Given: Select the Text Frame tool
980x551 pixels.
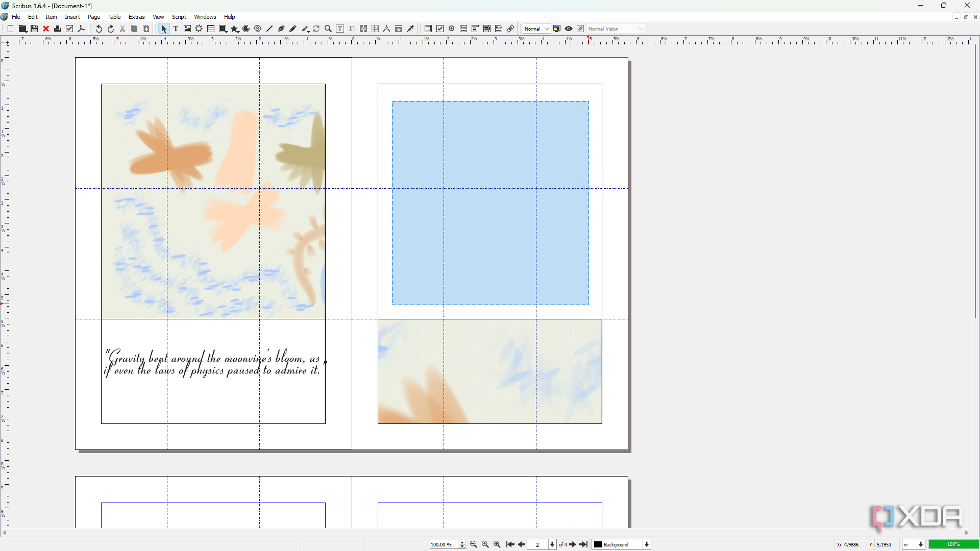Looking at the screenshot, I should point(176,29).
